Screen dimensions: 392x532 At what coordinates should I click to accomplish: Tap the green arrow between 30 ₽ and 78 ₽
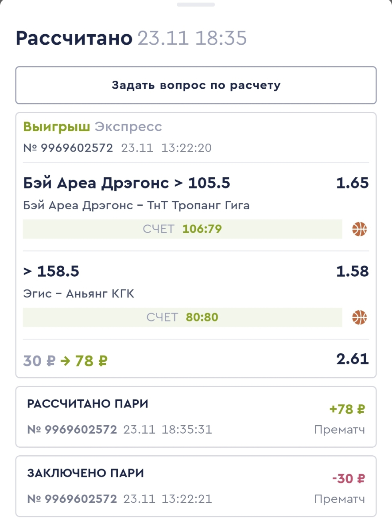[x=65, y=361]
